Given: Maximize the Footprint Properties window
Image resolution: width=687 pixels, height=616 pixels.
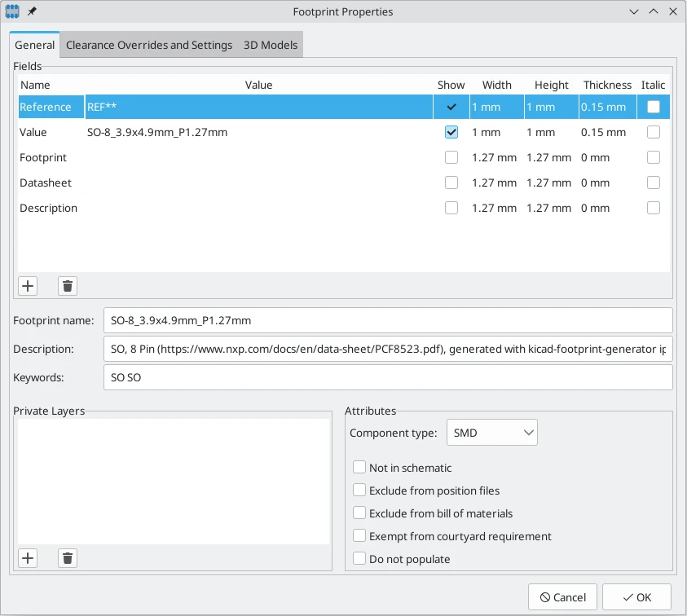Looking at the screenshot, I should click(653, 12).
